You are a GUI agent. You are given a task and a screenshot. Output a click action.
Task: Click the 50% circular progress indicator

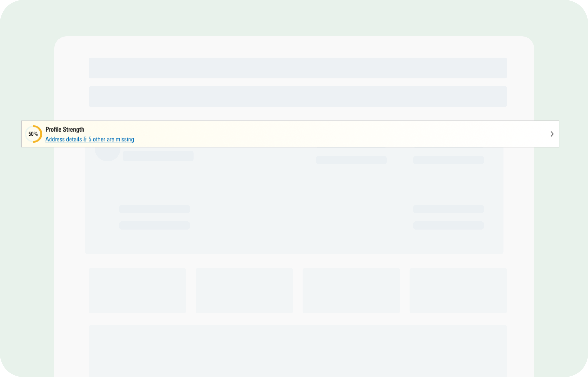[x=33, y=134]
